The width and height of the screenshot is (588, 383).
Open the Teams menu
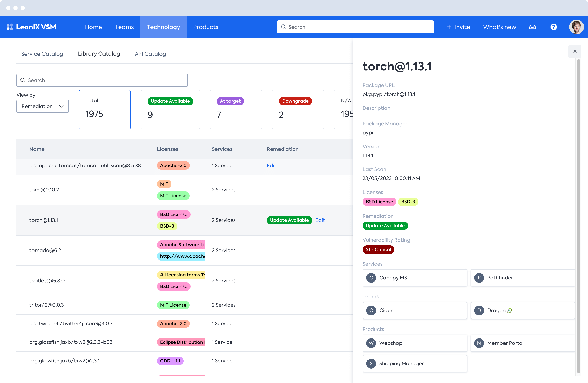(x=124, y=27)
